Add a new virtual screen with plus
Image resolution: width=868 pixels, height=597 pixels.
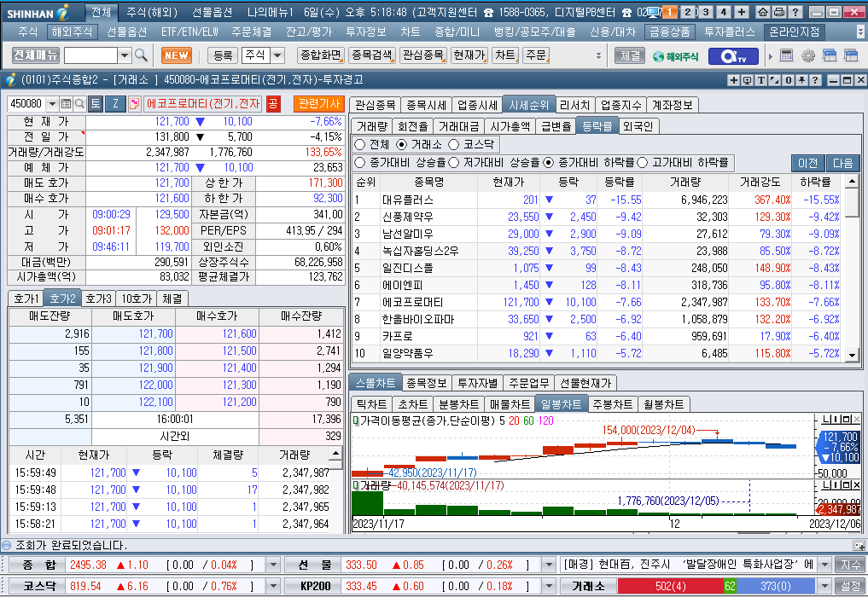(741, 12)
